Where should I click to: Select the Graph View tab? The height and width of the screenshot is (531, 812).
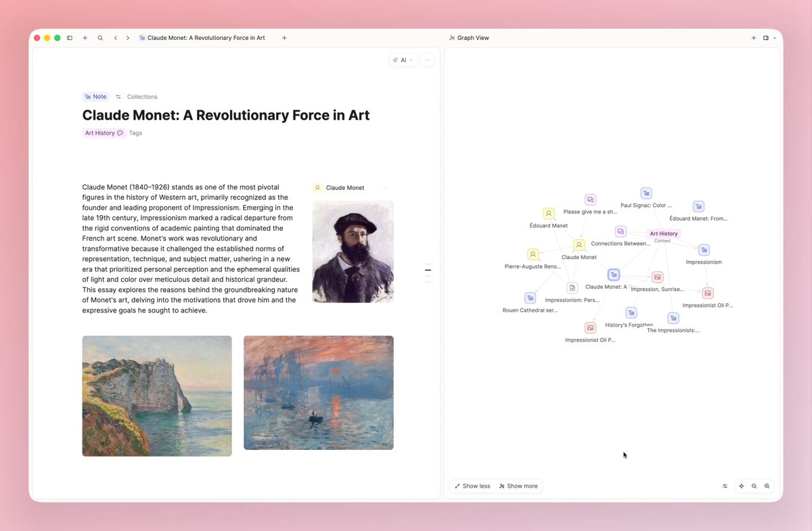[469, 38]
